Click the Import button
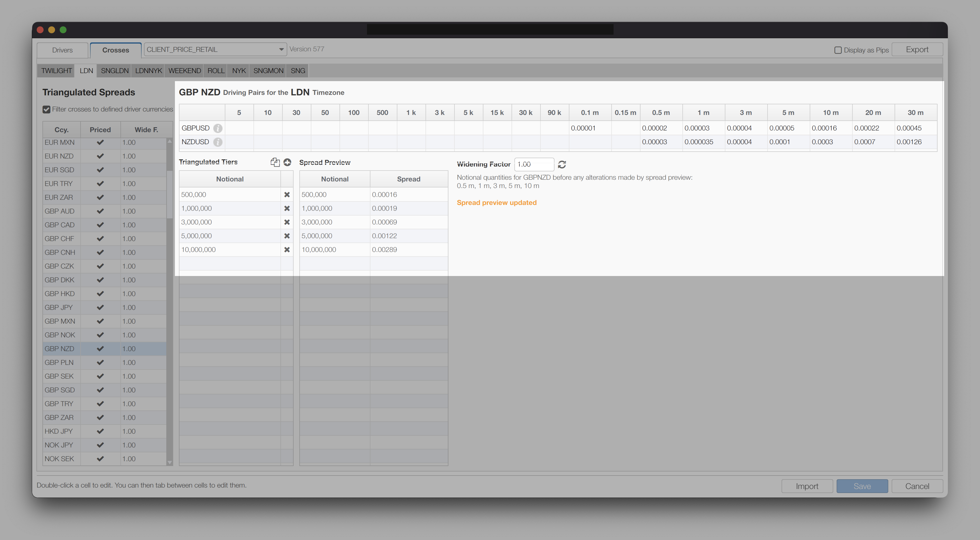The image size is (980, 540). tap(807, 486)
